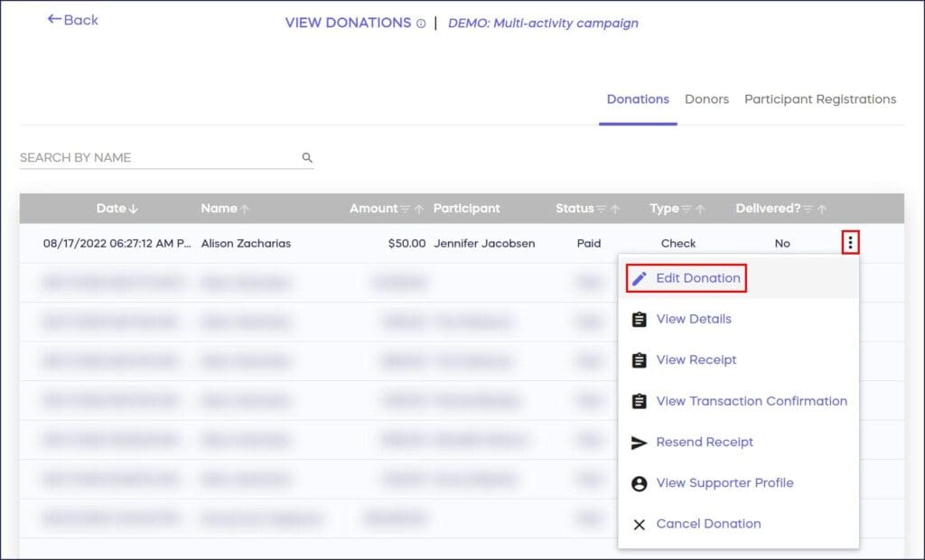Open the Participant Registrations tab
The height and width of the screenshot is (560, 925).
point(820,99)
